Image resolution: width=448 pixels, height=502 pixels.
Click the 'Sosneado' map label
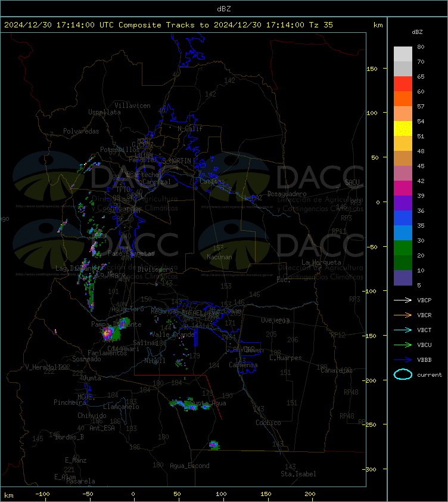click(x=86, y=359)
